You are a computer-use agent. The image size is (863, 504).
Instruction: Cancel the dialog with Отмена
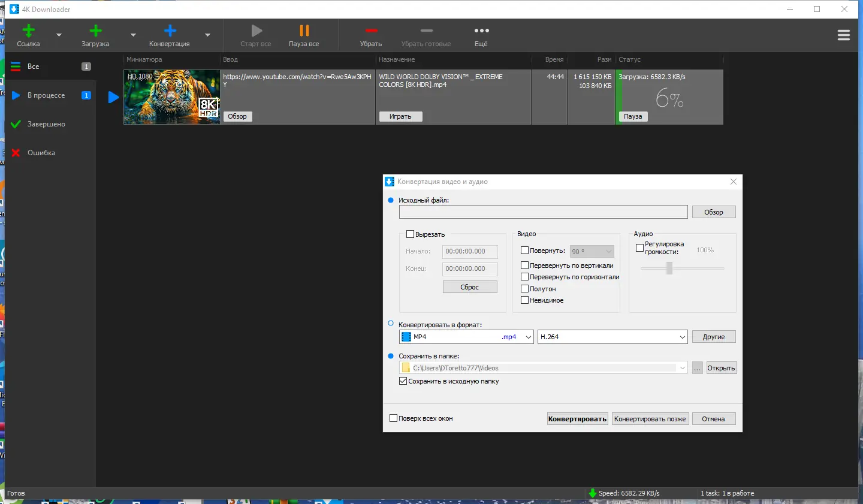[714, 419]
